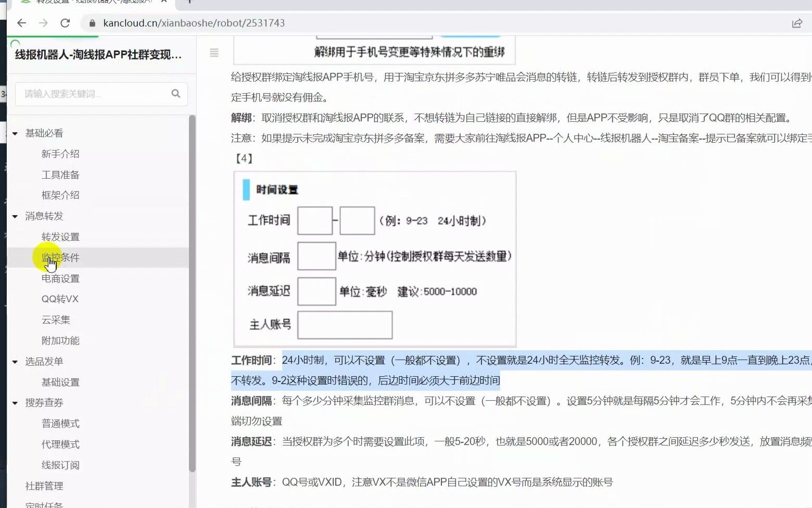
Task: Open the 监控条件 page
Action: pos(60,257)
